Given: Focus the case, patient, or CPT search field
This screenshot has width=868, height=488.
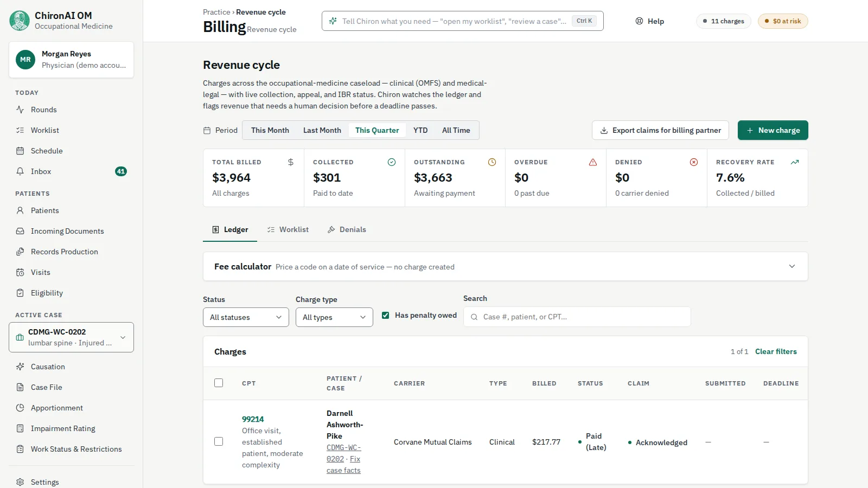Looking at the screenshot, I should [x=577, y=317].
